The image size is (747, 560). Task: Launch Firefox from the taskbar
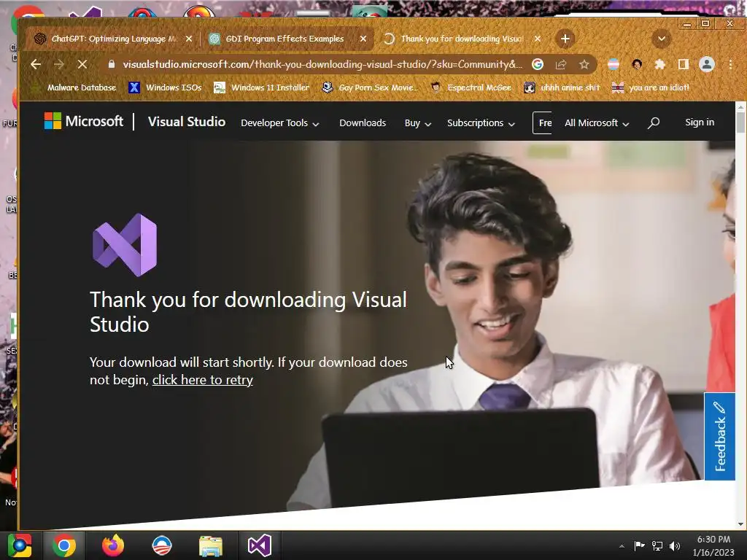point(113,545)
